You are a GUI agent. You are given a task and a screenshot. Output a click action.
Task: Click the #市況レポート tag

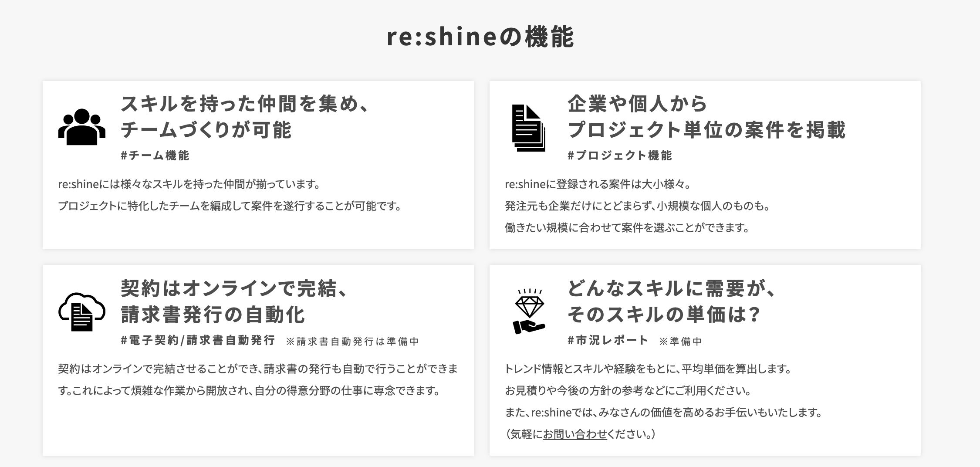(608, 340)
